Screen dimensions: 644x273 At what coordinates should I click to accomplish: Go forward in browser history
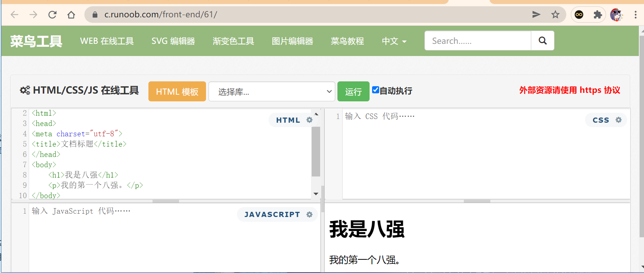tap(34, 15)
